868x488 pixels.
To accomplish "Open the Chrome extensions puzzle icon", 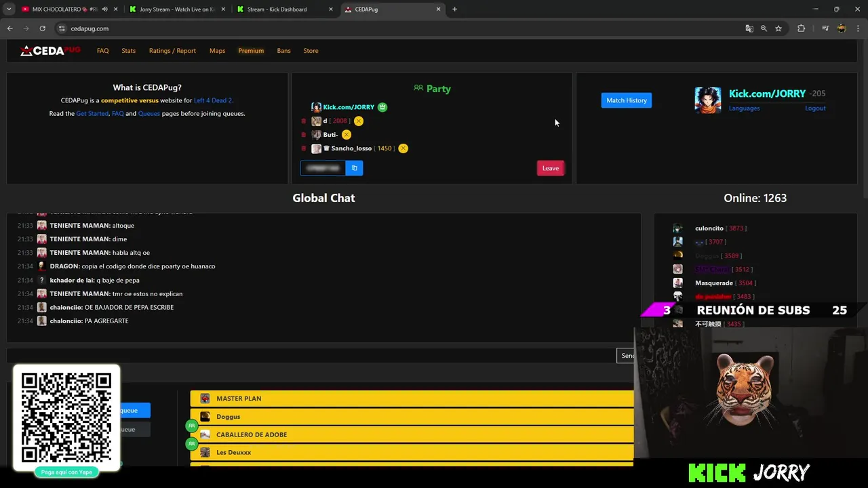I will tap(801, 28).
